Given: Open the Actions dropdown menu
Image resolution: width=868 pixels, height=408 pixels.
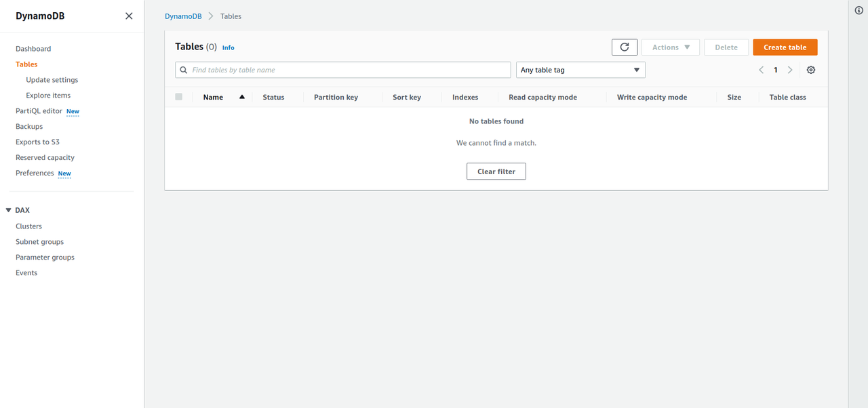Looking at the screenshot, I should point(671,47).
